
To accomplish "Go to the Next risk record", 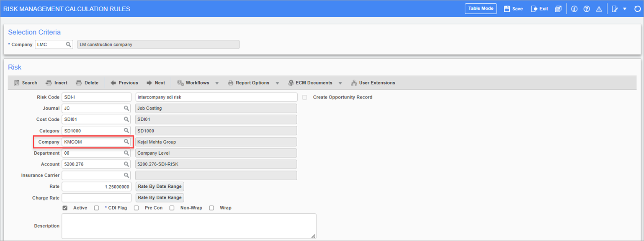I will (155, 83).
